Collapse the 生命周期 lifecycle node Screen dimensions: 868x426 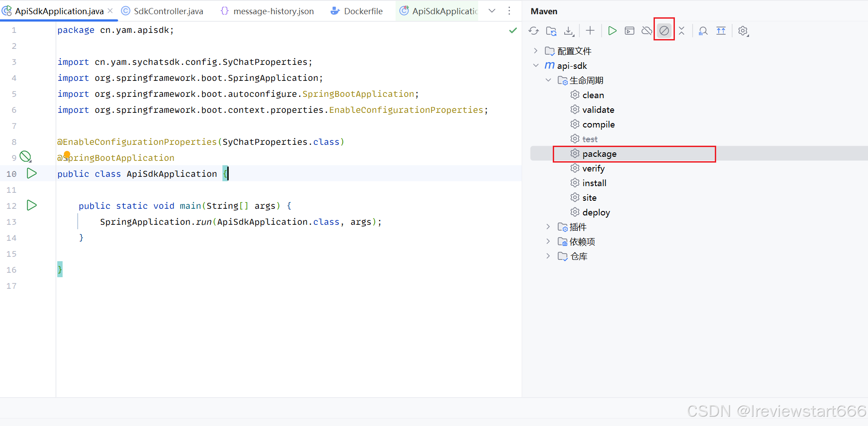click(x=548, y=80)
